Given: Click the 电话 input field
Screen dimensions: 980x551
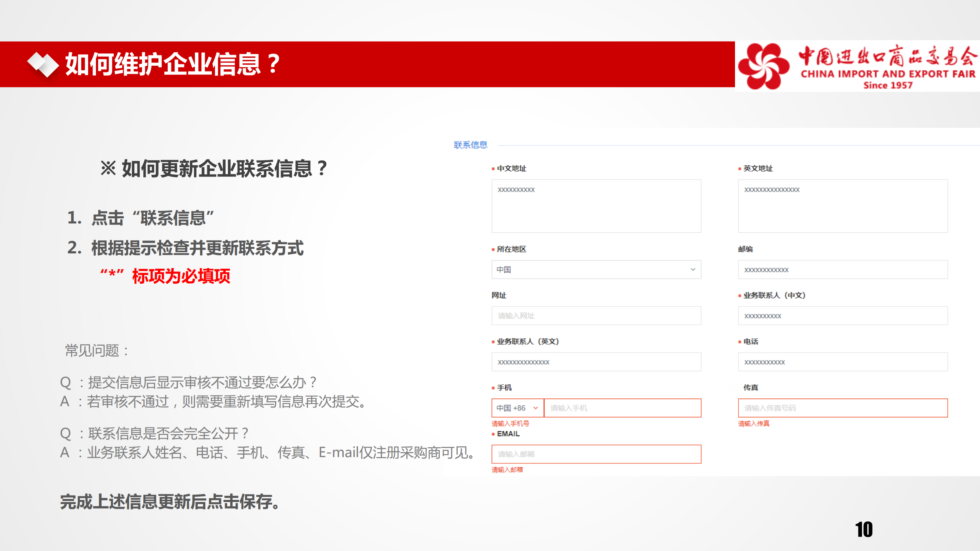Looking at the screenshot, I should click(x=843, y=362).
